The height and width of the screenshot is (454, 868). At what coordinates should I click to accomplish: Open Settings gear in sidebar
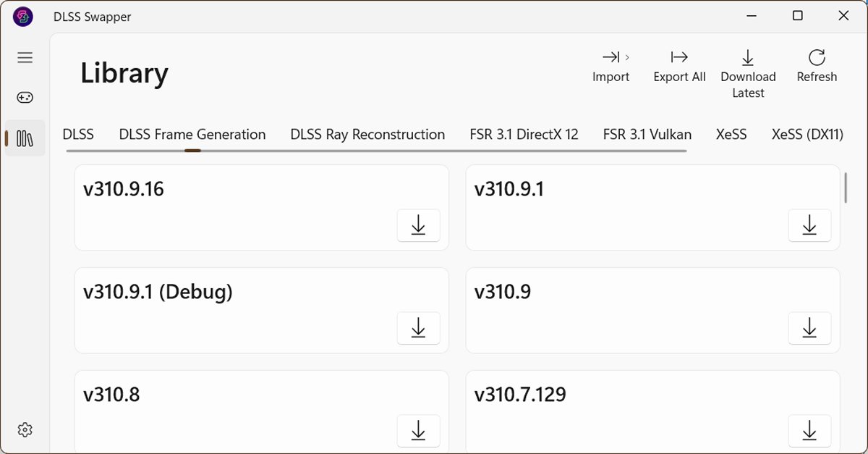click(25, 429)
